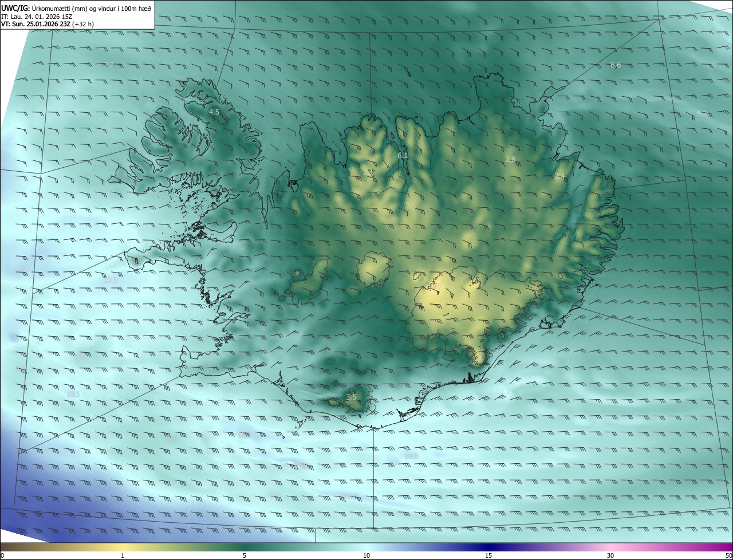This screenshot has width=733, height=560.
Task: Click the 2.8 value label on the map
Action: [510, 159]
